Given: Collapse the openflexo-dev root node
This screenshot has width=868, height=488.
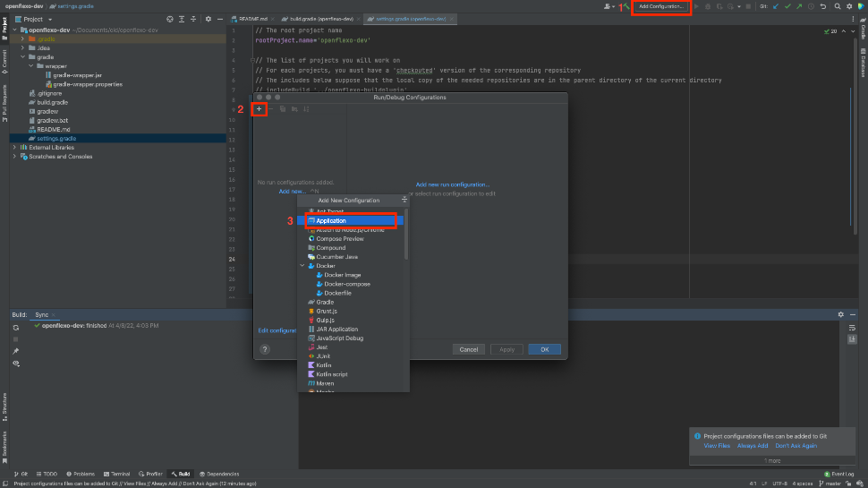Looking at the screenshot, I should (15, 30).
